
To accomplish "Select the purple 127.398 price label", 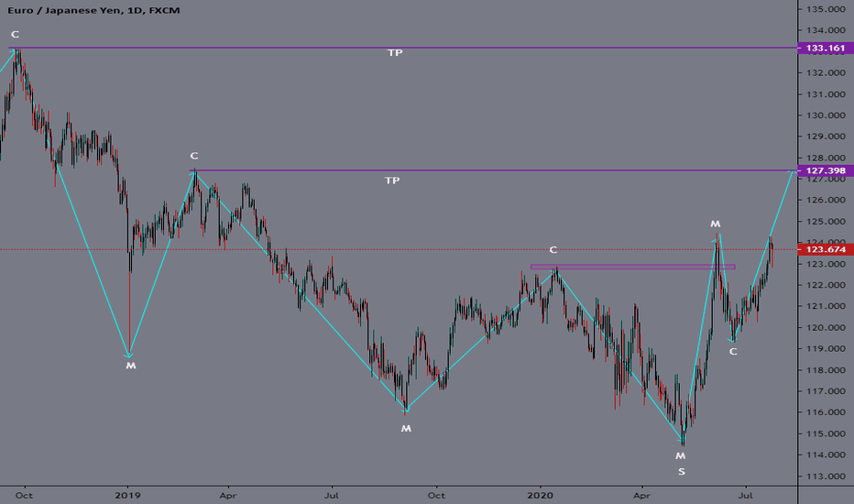I will pyautogui.click(x=825, y=170).
